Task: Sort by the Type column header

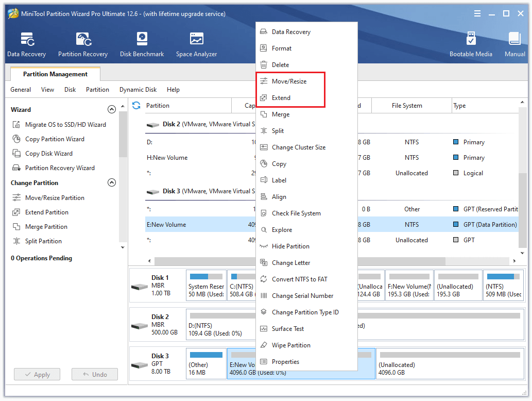Action: pyautogui.click(x=485, y=106)
